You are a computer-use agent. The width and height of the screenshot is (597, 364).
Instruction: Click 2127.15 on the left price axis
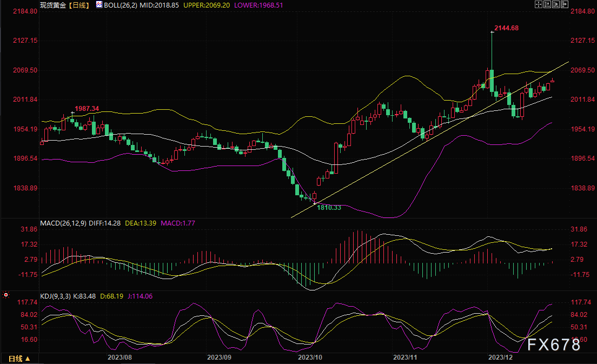[25, 41]
